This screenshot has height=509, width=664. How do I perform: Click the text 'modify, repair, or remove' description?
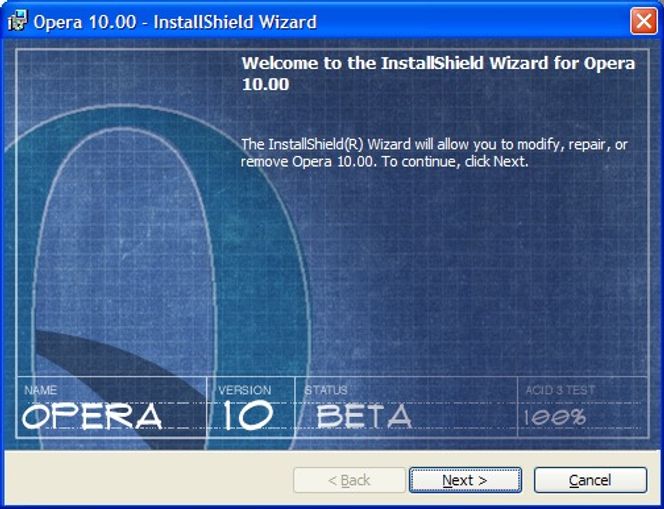(434, 153)
